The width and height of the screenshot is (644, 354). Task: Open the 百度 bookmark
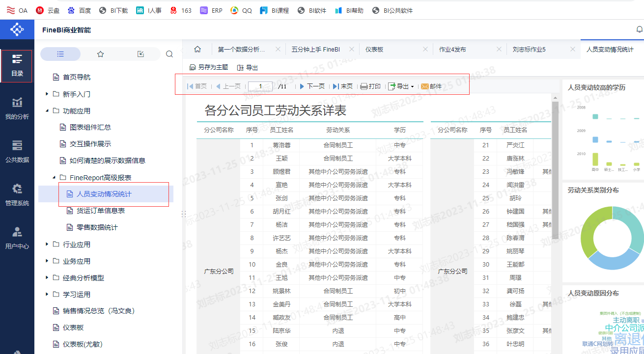coord(79,10)
